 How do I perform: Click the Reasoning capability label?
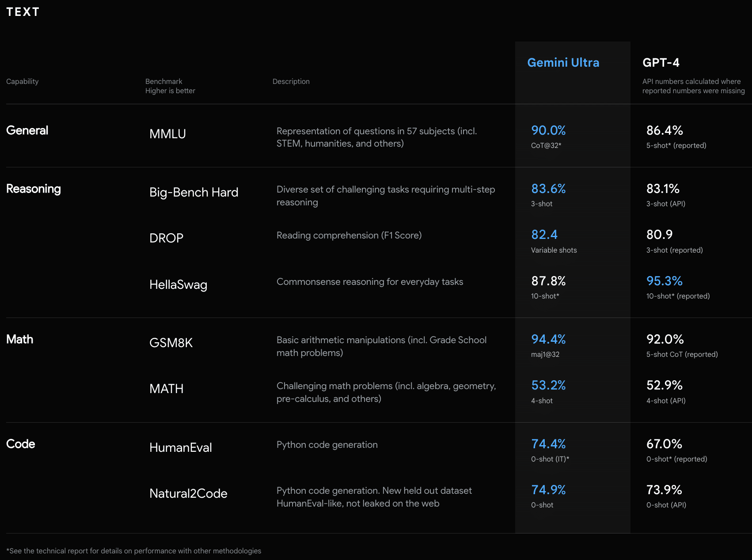[34, 189]
